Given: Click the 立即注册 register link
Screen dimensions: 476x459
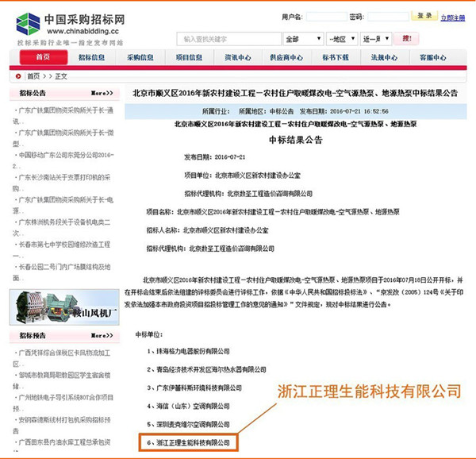Looking at the screenshot, I should [453, 17].
